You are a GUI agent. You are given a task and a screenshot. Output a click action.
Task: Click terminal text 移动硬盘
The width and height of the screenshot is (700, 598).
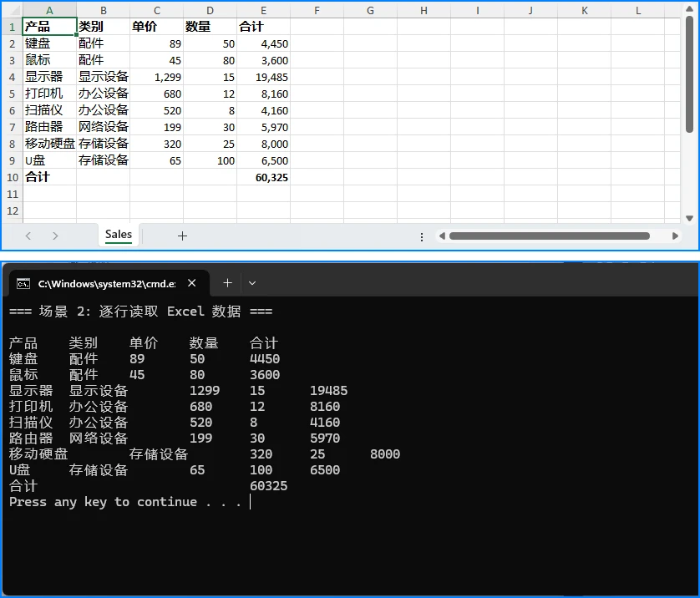pos(38,454)
